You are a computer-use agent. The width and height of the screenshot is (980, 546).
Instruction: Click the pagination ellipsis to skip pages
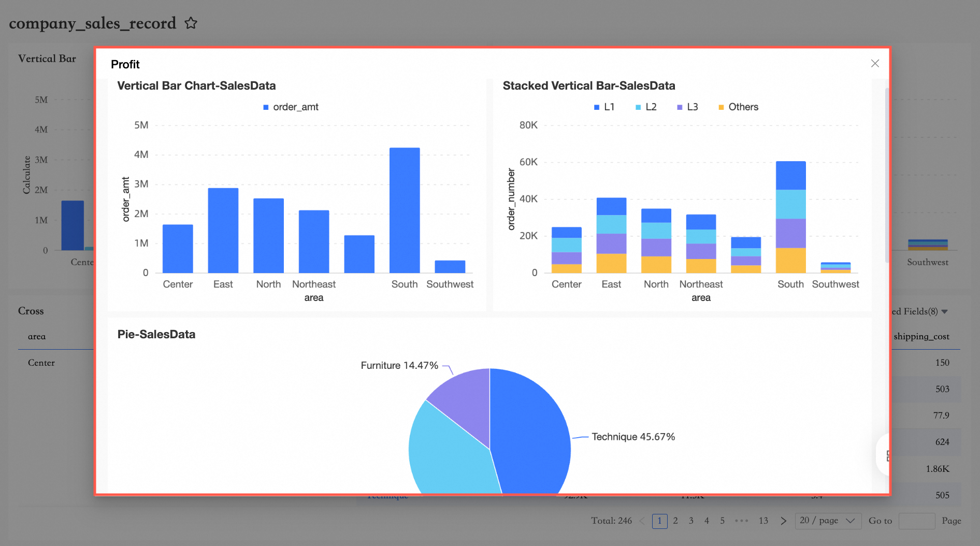(742, 521)
